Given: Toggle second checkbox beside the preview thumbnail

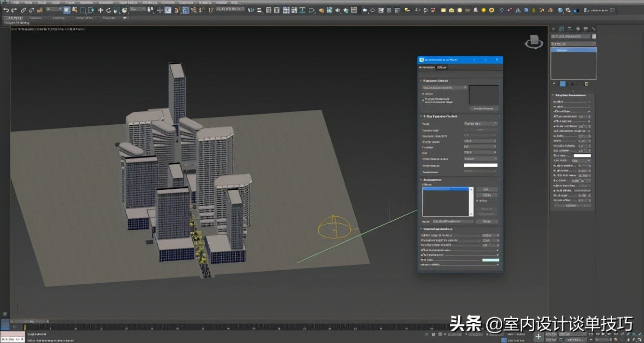Looking at the screenshot, I should 424,100.
